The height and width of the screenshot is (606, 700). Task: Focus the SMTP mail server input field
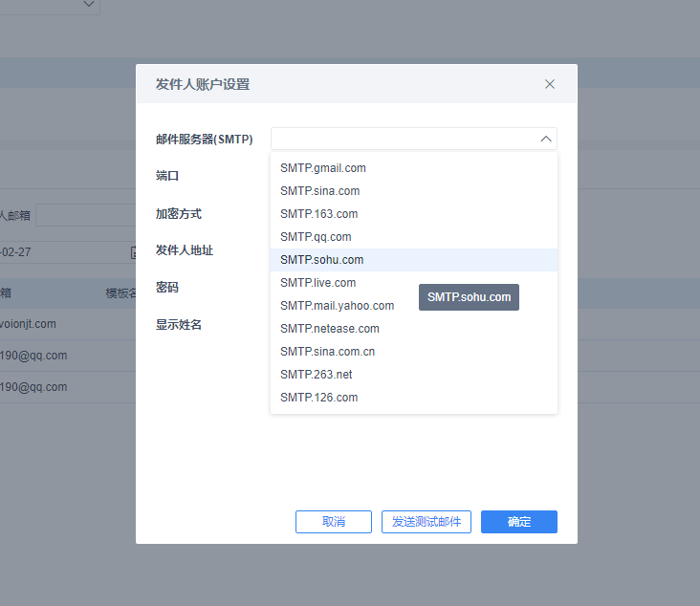(414, 139)
